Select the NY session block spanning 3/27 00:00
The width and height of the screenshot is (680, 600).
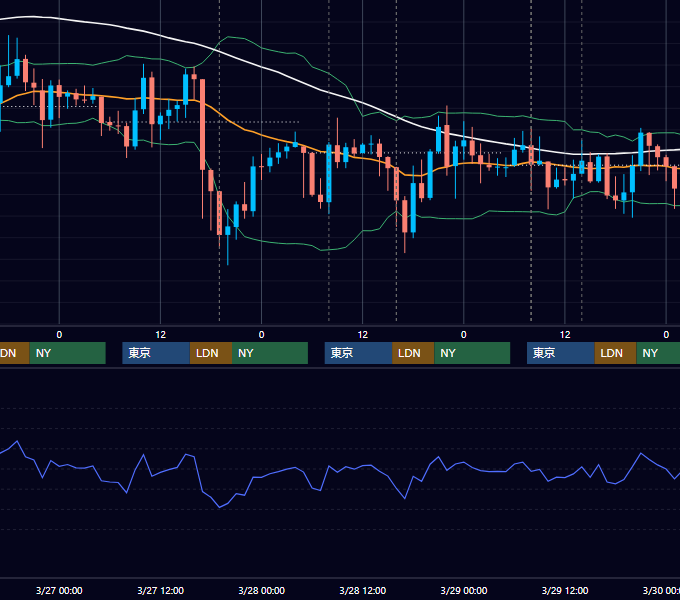coord(68,353)
